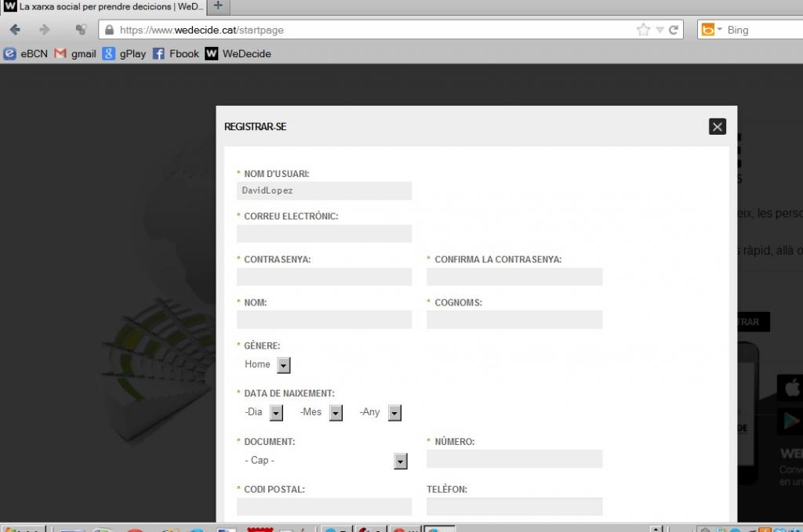The height and width of the screenshot is (532, 803).
Task: Click the gPlay bookmark icon
Action: [x=108, y=54]
